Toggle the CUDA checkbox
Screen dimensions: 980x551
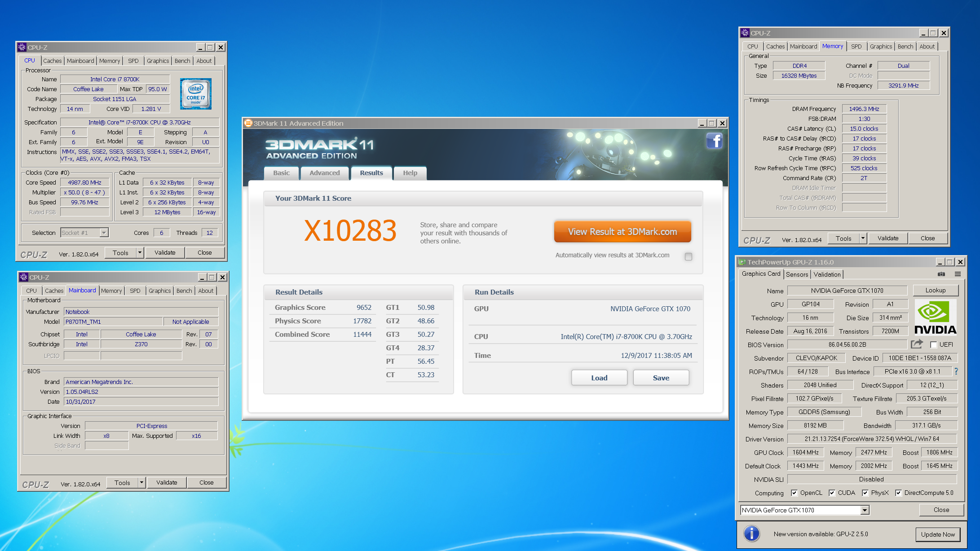click(832, 493)
